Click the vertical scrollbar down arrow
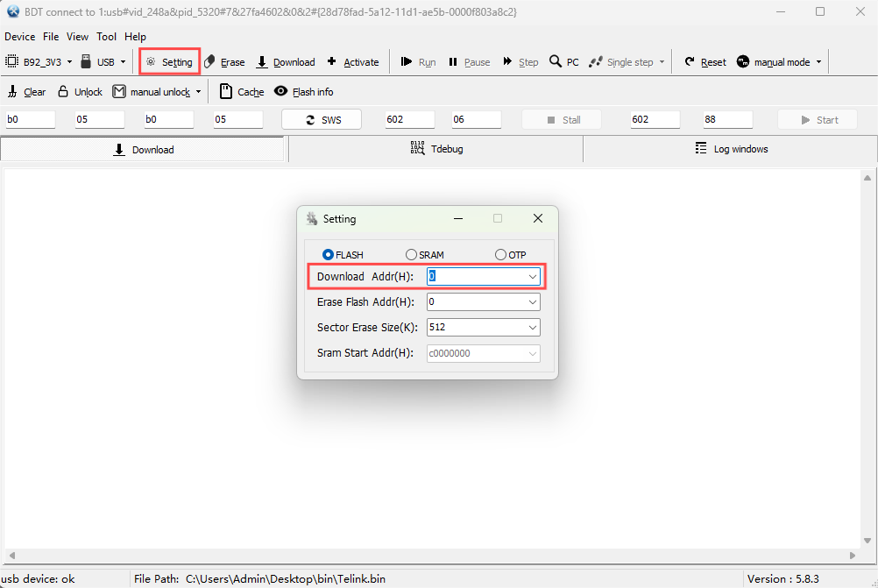878x588 pixels. pyautogui.click(x=867, y=541)
